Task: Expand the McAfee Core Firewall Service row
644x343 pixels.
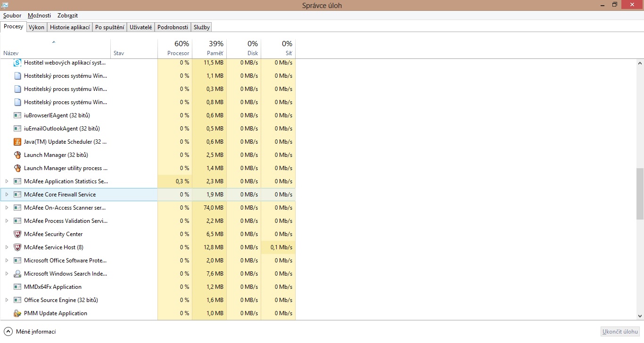Action: pos(7,195)
